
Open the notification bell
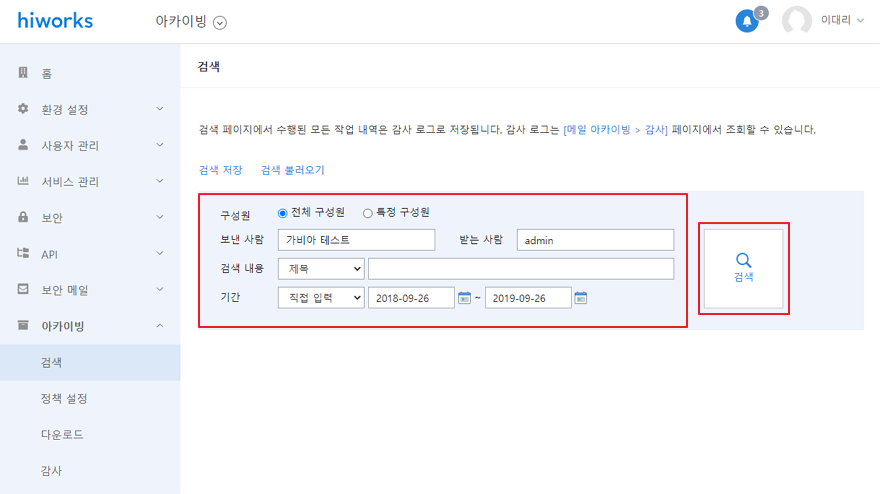coord(746,21)
